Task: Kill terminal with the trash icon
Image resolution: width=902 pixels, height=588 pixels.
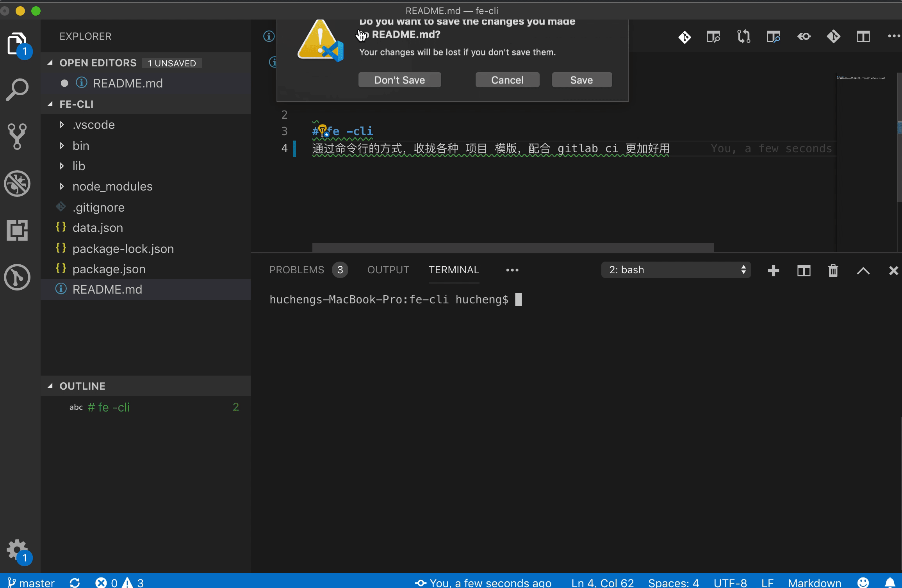Action: coord(833,271)
